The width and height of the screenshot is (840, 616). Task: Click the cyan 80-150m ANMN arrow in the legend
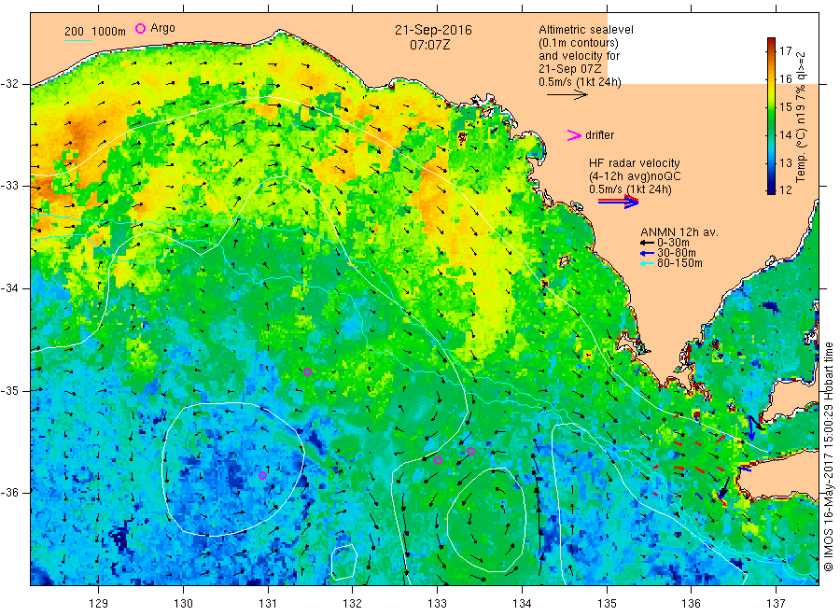647,263
